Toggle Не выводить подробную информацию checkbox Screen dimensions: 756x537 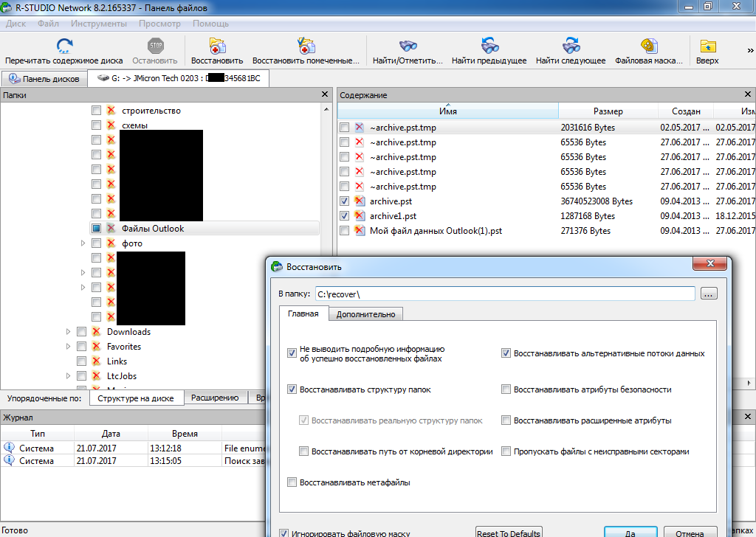292,353
